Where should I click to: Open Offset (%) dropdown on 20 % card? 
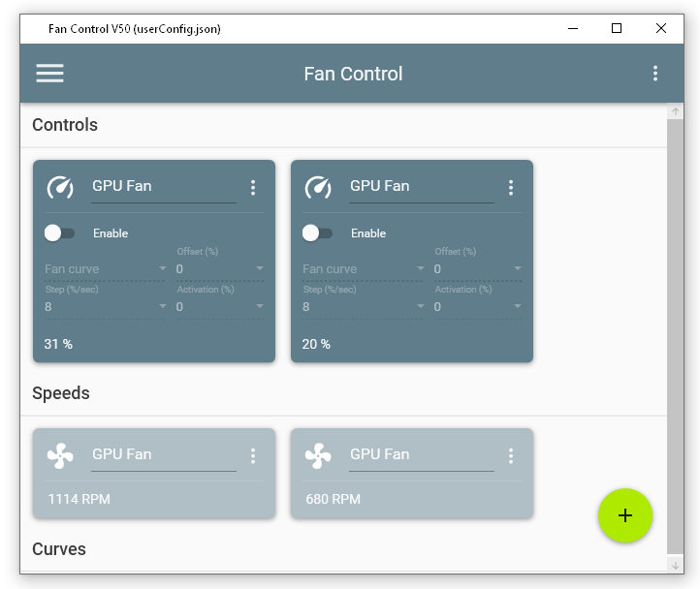(x=478, y=269)
